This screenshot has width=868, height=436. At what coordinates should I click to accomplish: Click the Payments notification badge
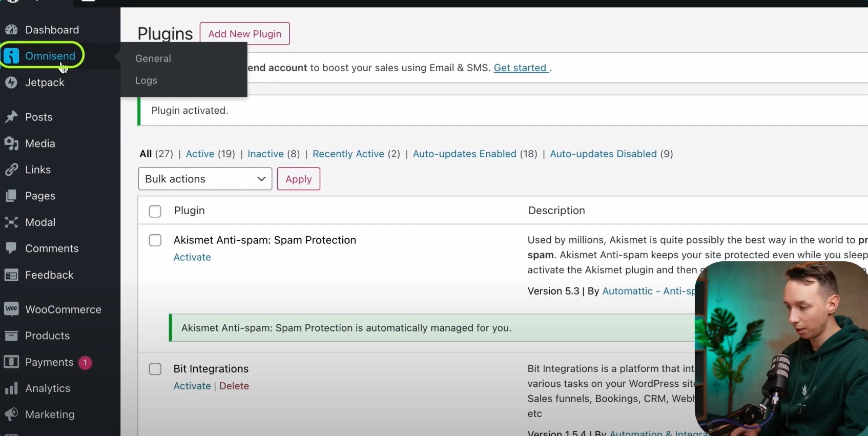click(85, 363)
